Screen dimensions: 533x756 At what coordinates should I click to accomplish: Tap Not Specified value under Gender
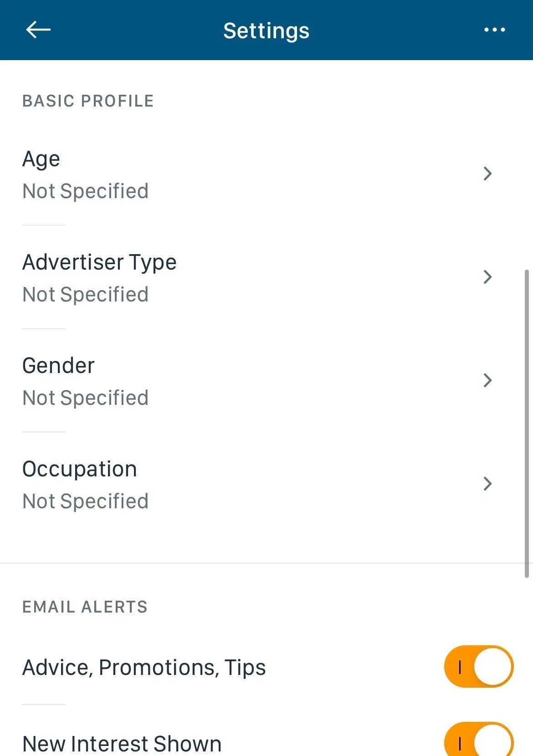[86, 398]
